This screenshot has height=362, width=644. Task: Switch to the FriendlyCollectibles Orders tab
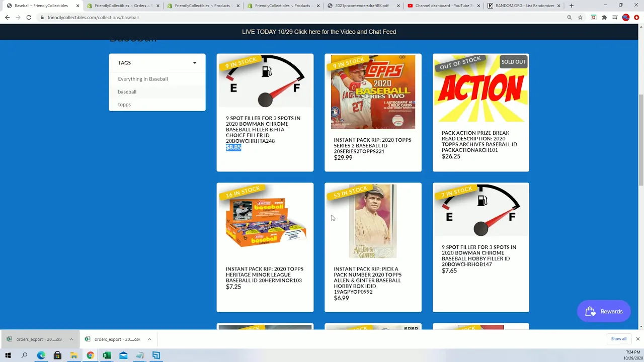123,6
